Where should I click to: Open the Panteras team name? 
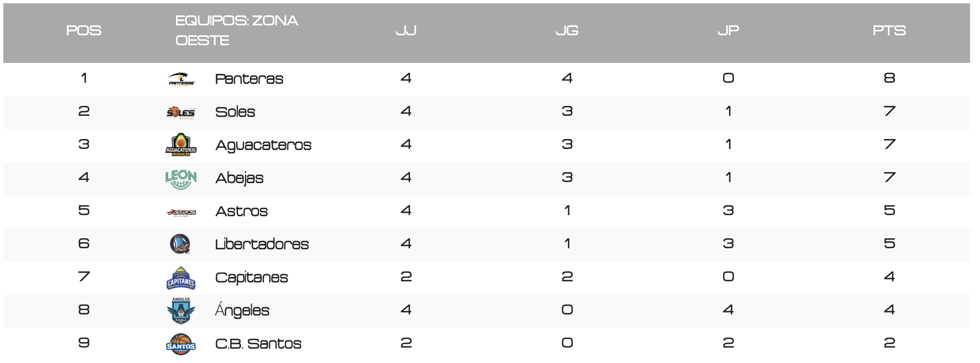pos(249,79)
